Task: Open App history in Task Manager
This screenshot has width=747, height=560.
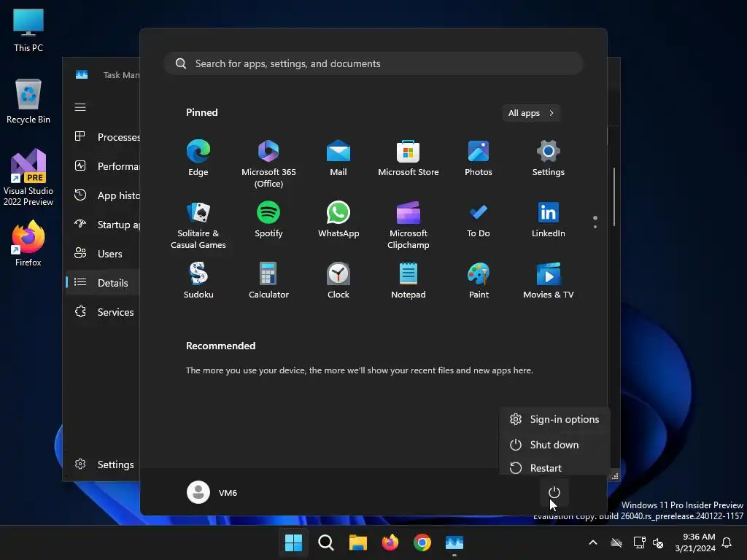Action: click(x=103, y=195)
